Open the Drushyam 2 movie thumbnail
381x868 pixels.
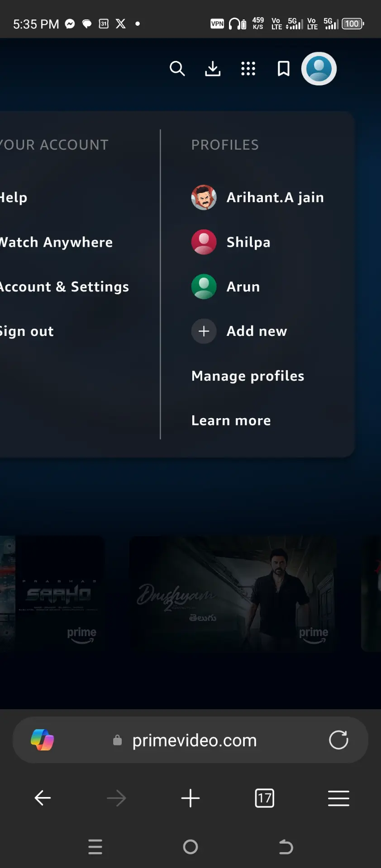click(x=233, y=594)
